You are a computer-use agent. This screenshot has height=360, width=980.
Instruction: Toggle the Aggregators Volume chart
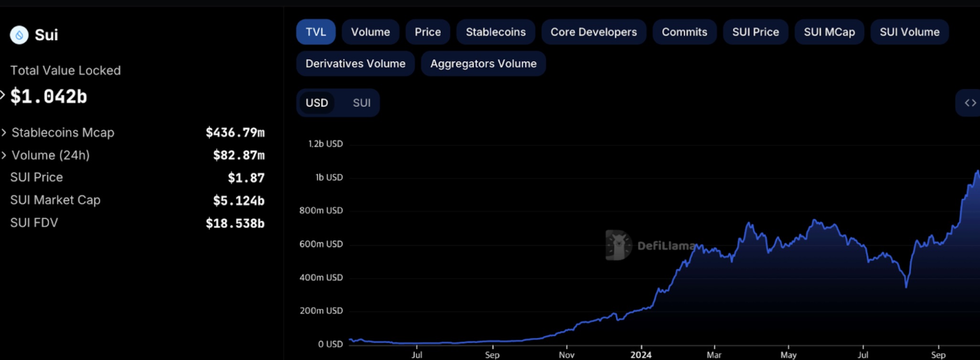[x=483, y=64]
